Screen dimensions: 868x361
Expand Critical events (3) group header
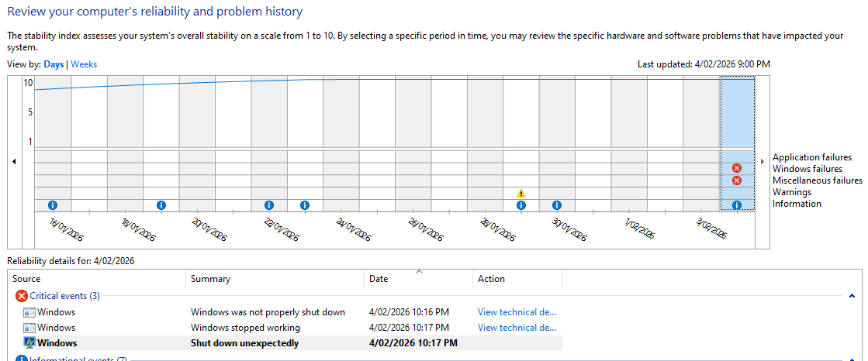click(x=64, y=296)
